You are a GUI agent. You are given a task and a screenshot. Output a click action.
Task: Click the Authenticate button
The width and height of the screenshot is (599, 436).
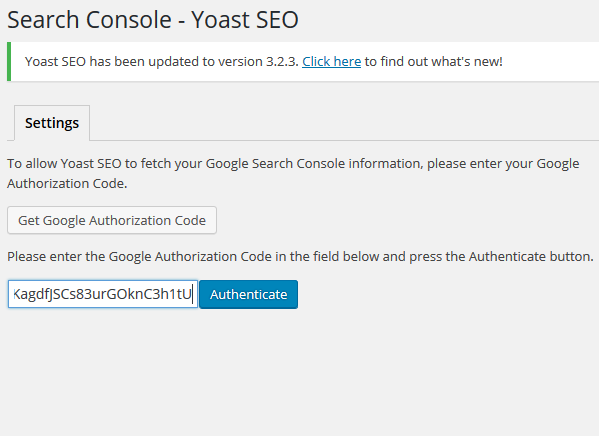[x=248, y=294]
